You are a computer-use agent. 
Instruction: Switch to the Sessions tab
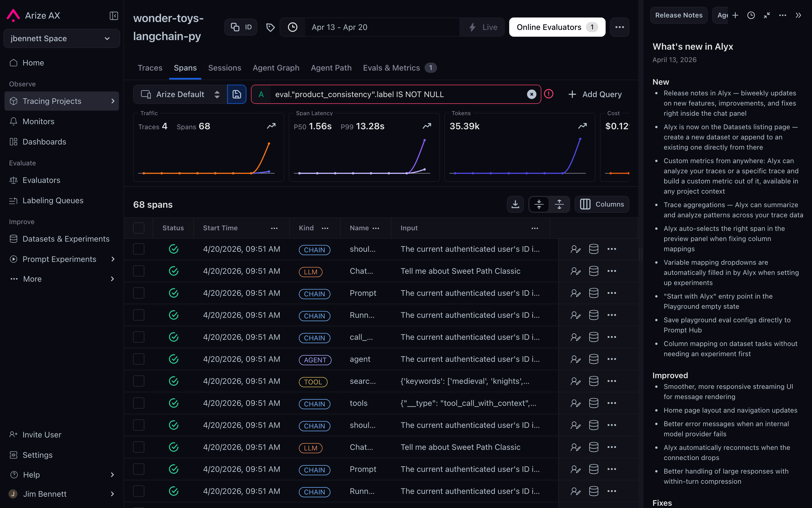224,68
